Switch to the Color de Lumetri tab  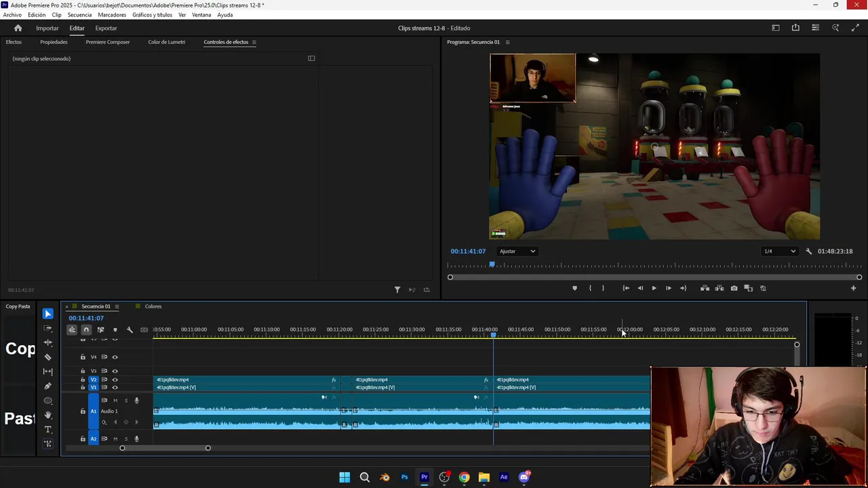[x=167, y=42]
